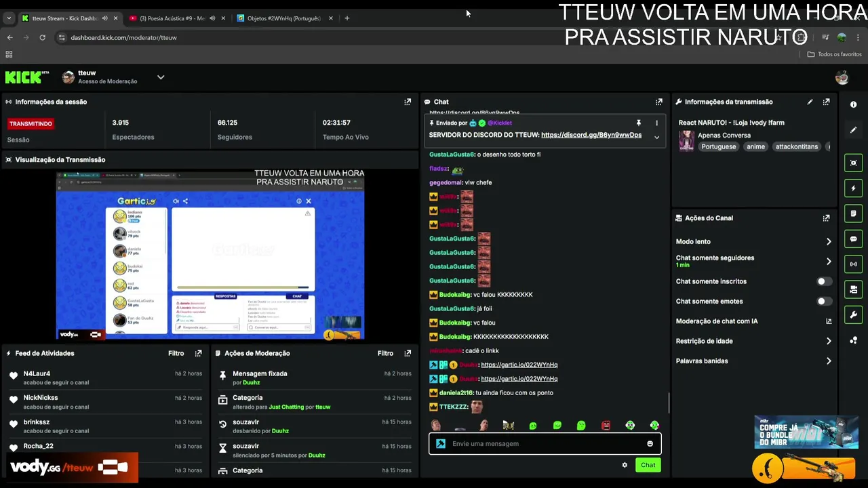Open the last gartic.io link in chat

point(519,379)
